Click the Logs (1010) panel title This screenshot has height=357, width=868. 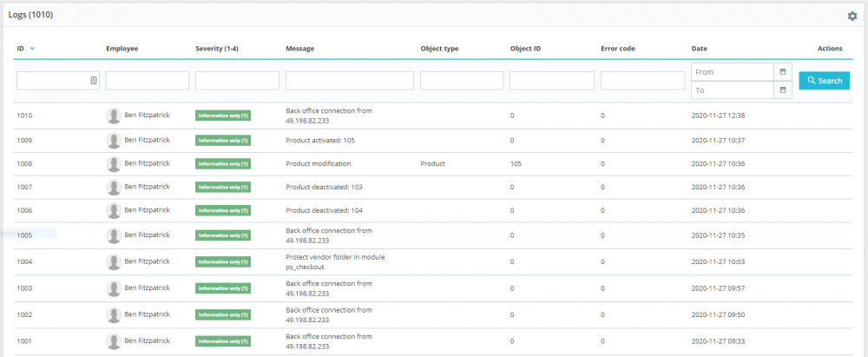click(30, 15)
